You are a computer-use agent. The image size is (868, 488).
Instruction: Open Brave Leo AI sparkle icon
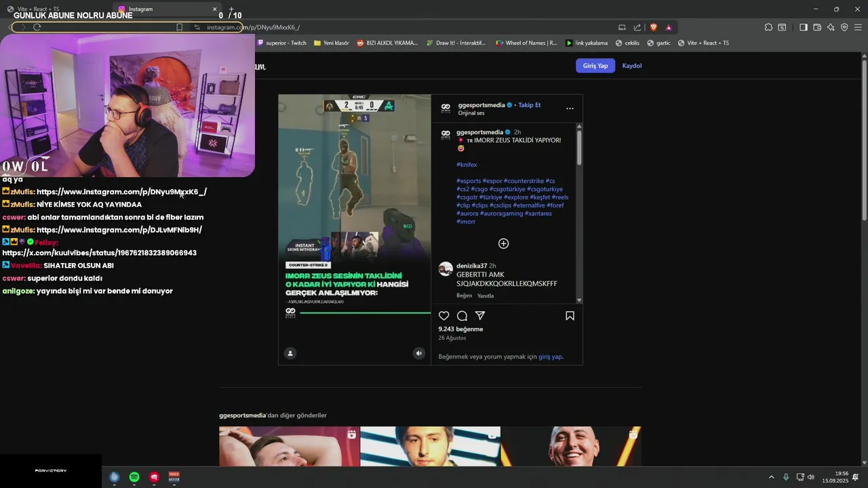831,27
